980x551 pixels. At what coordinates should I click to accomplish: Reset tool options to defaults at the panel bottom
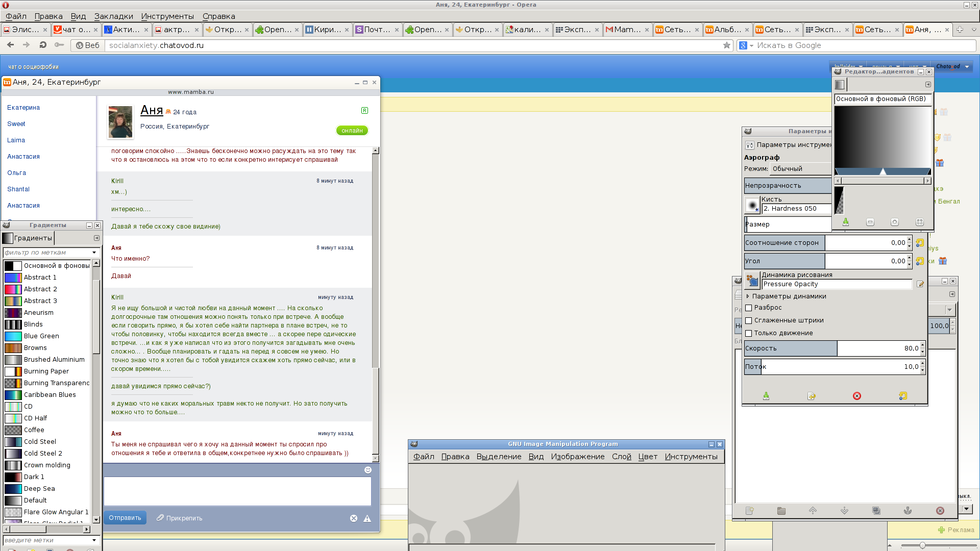click(903, 396)
